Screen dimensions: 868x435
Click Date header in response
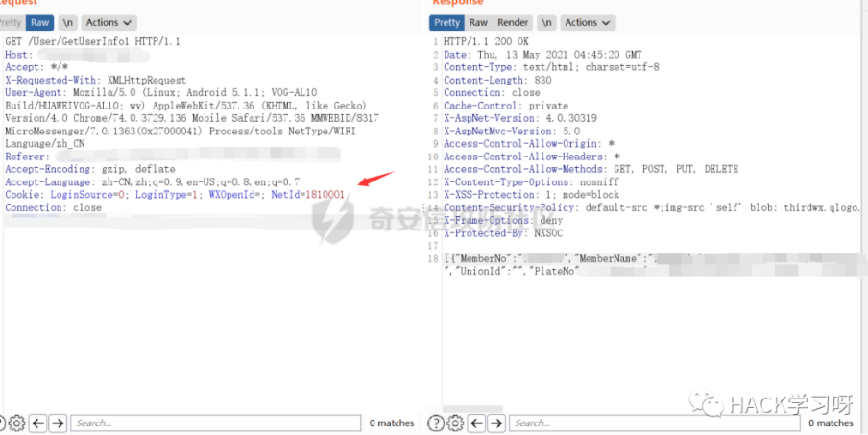[542, 55]
